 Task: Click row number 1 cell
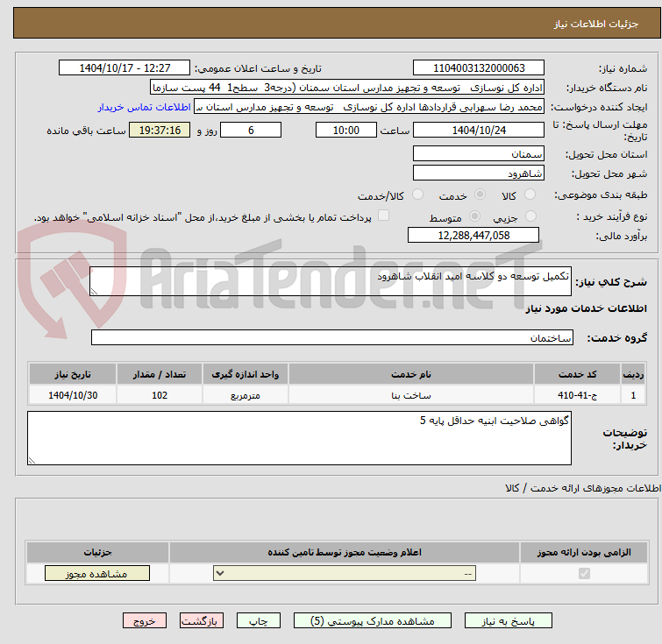click(633, 395)
